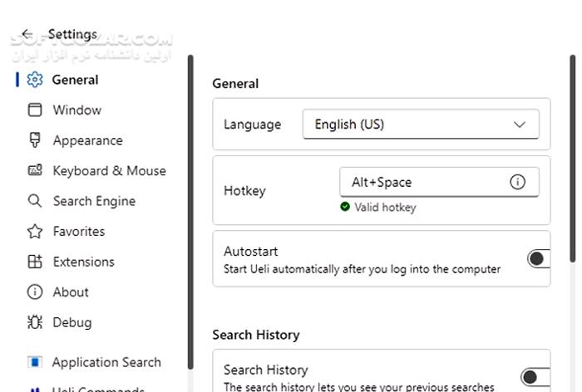Screen dimensions: 582x392
Task: Click the Settings page title text
Action: [x=73, y=34]
